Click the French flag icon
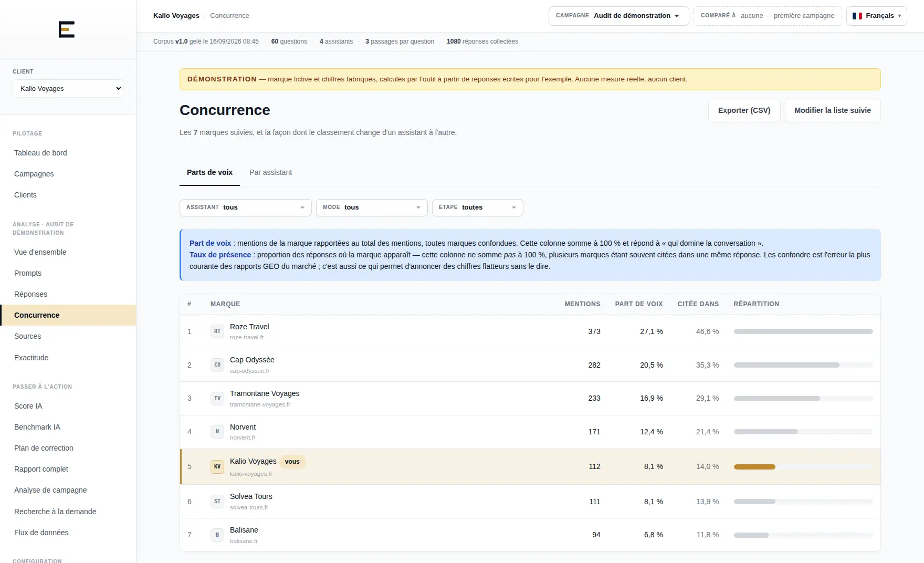Screen dimensions: 924x563 (857, 16)
